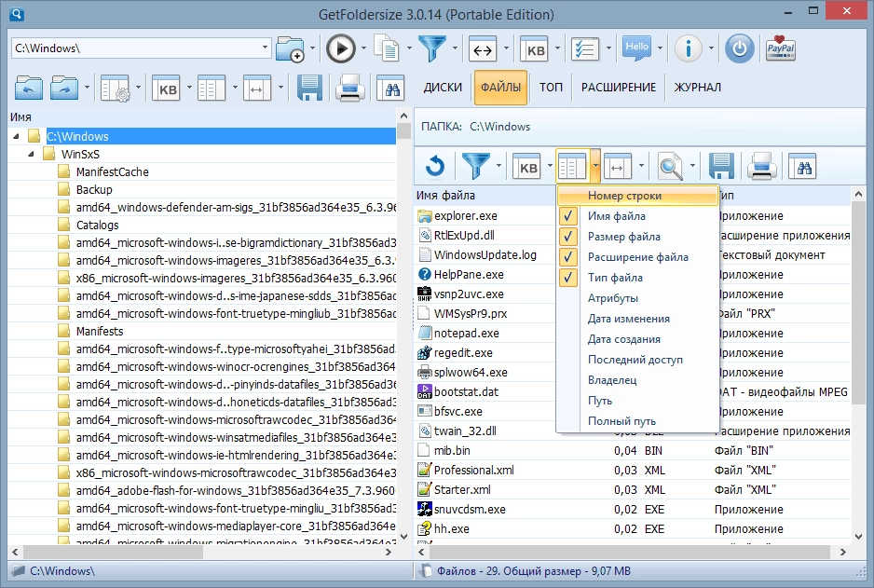Click the checklist options icon
This screenshot has height=588, width=874.
pos(585,49)
